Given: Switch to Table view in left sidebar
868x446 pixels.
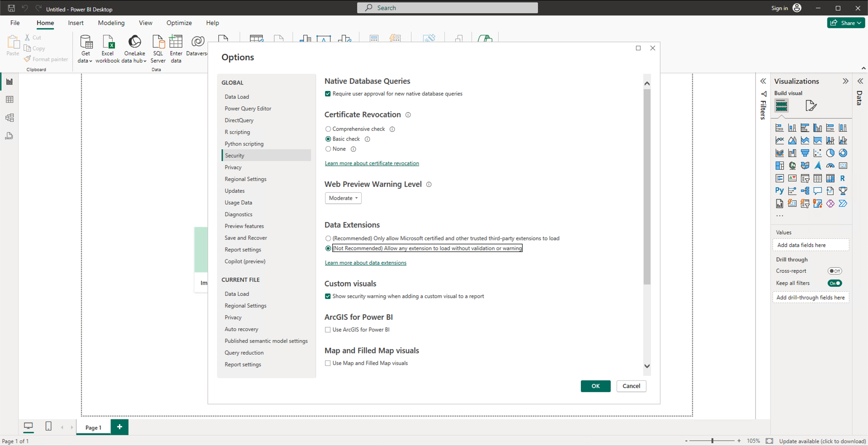Looking at the screenshot, I should [9, 100].
